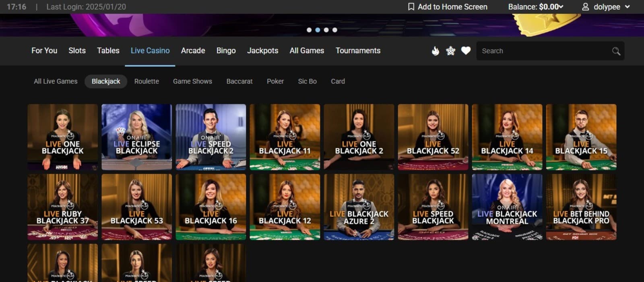Image resolution: width=644 pixels, height=282 pixels.
Task: Click the Add to Home Screen bookmark icon
Action: [411, 7]
